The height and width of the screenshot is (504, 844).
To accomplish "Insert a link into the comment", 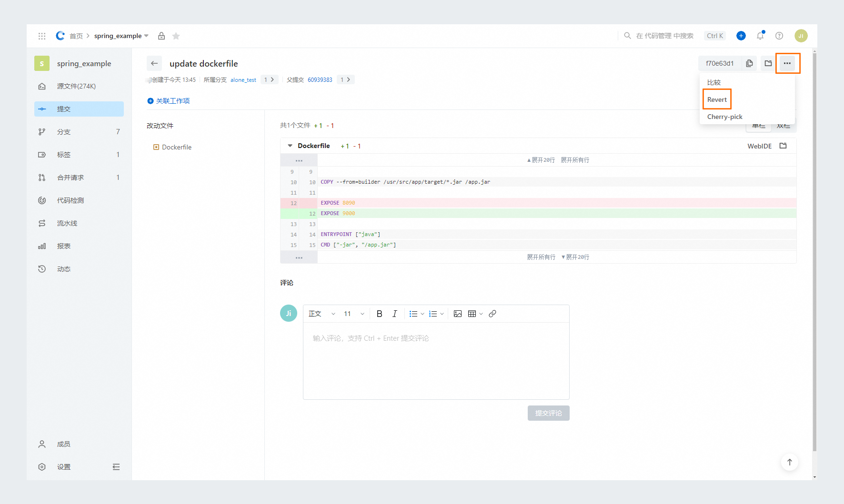I will coord(492,314).
